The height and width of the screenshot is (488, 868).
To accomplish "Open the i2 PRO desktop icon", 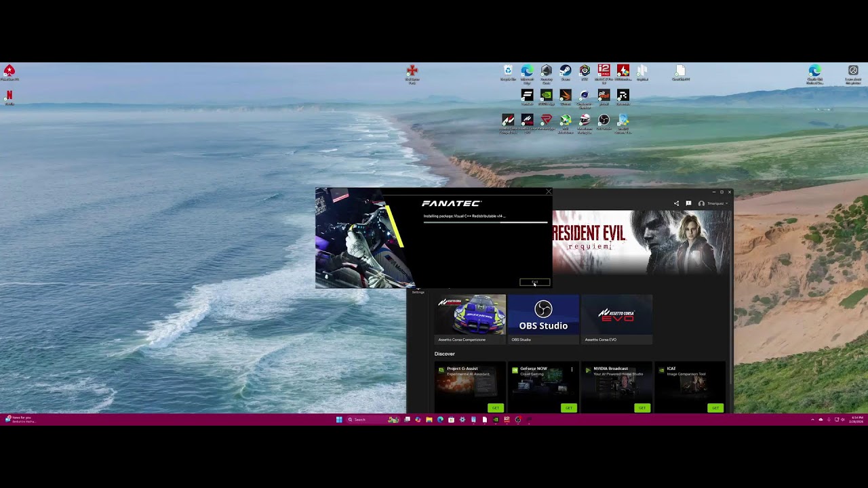I will tap(604, 73).
